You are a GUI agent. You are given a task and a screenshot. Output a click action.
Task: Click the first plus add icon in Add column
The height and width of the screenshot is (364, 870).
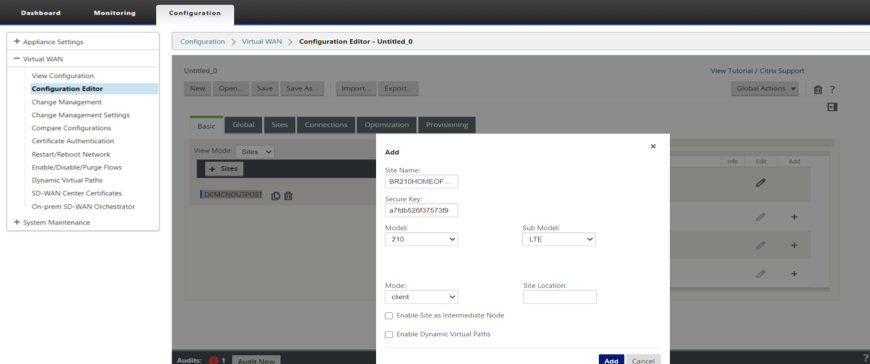coord(794,217)
